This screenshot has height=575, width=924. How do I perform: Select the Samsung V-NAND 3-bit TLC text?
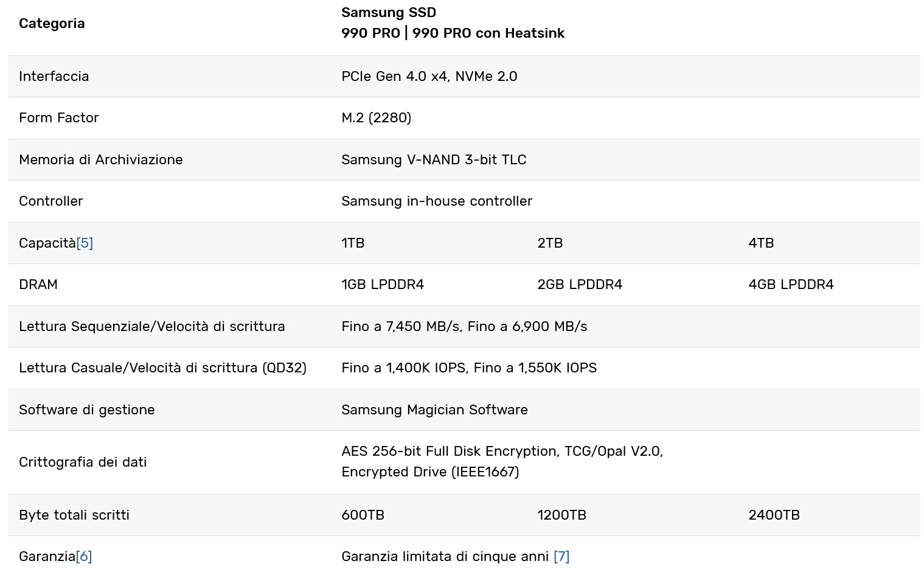[x=434, y=159]
